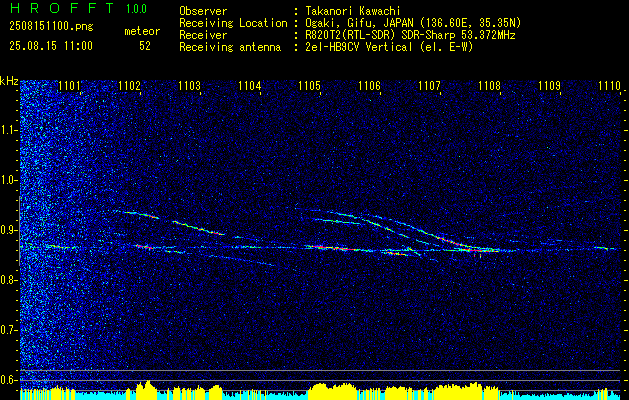This screenshot has height=400, width=629.
Task: Click the 0.6 kHz axis label
Action: click(x=9, y=380)
